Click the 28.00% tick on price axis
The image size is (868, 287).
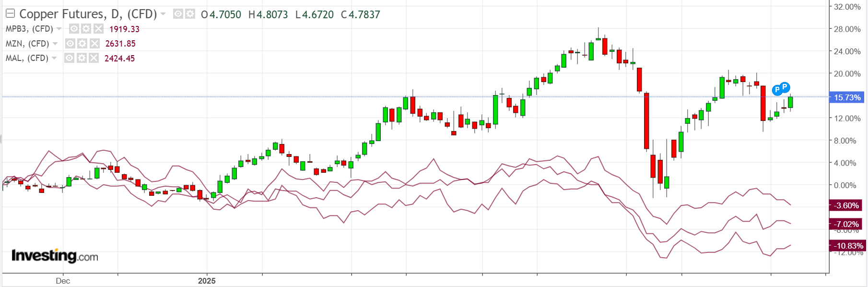[x=847, y=29]
